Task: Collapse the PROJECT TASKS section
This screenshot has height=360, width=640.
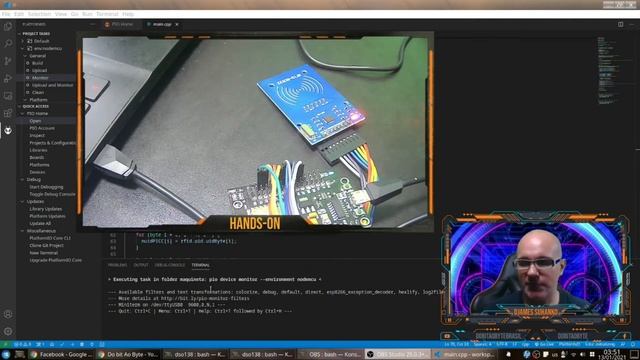Action: (x=36, y=34)
